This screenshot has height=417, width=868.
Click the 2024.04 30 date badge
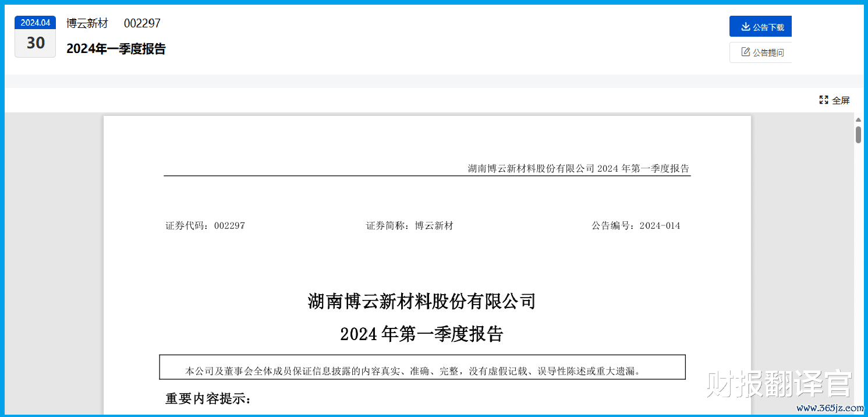pyautogui.click(x=36, y=37)
